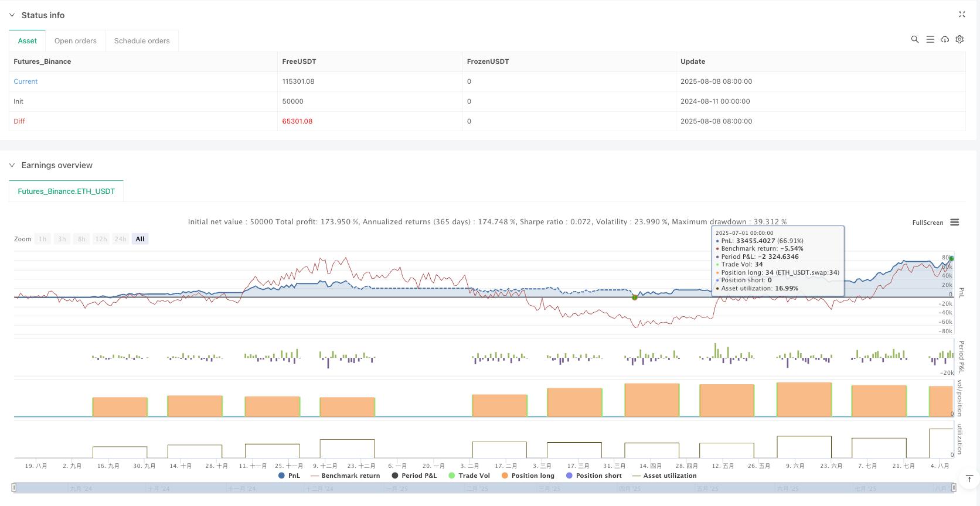Collapse the Status info section

[x=12, y=15]
